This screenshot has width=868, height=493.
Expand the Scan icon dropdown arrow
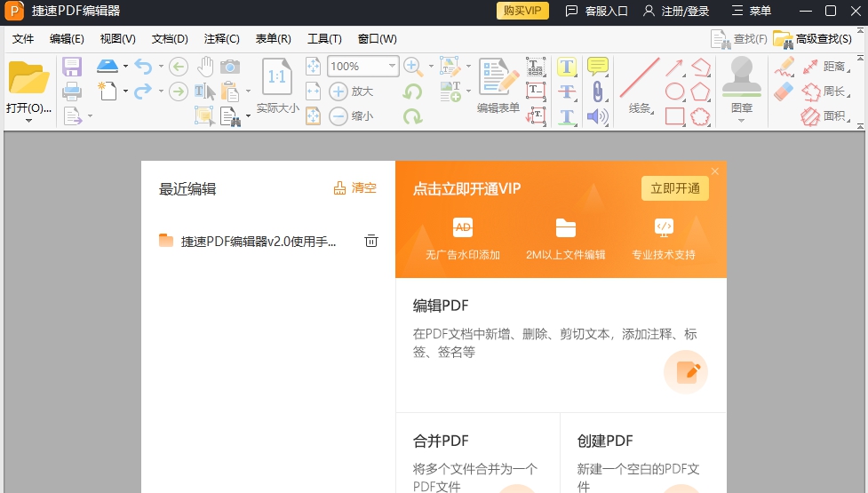point(125,67)
